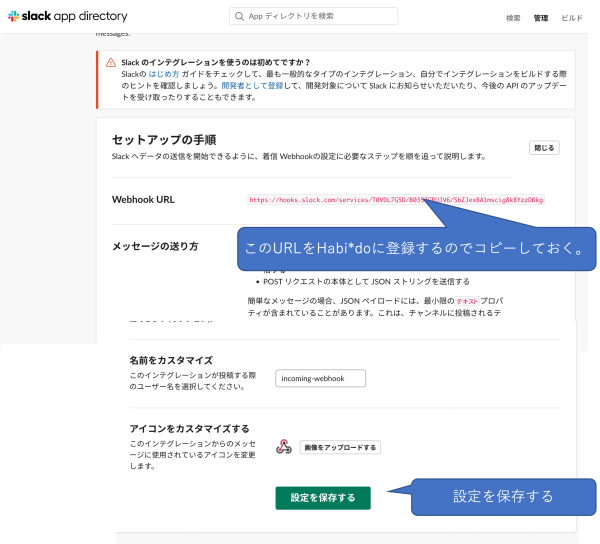The width and height of the screenshot is (600, 544).
Task: Click the green 設定を保存する button
Action: coord(323,498)
